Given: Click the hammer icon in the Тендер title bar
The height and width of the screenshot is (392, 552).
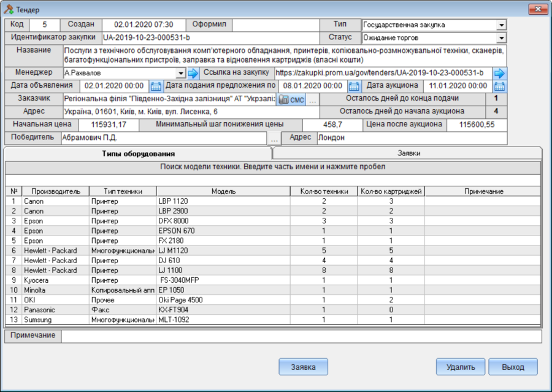Looking at the screenshot, I should [8, 9].
